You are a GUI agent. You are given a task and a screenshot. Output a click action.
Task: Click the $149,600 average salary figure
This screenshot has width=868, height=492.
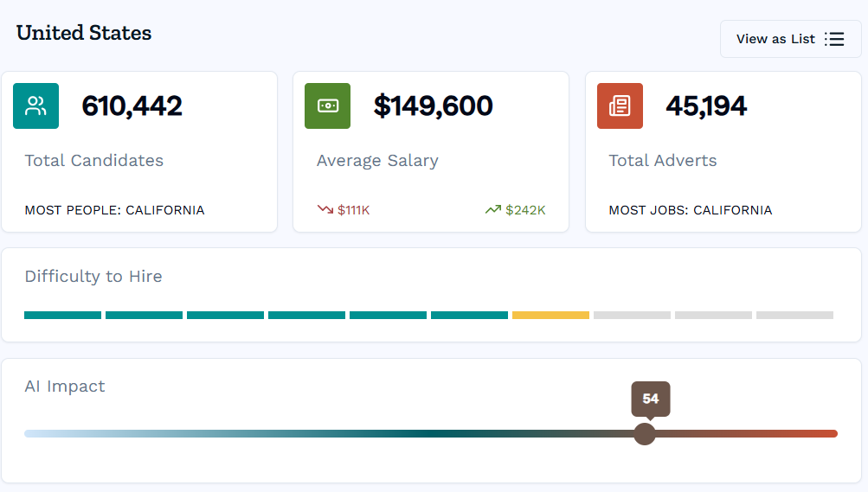(x=434, y=106)
